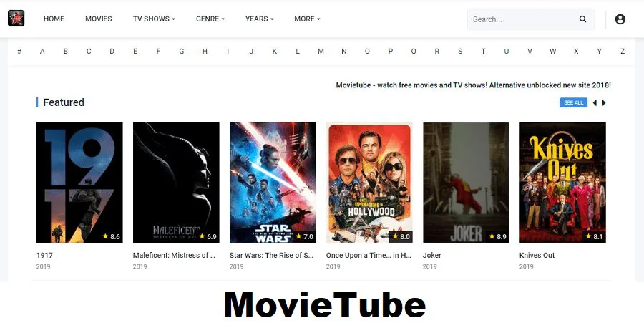The width and height of the screenshot is (644, 328).
Task: Open the user account profile icon
Action: 620,19
